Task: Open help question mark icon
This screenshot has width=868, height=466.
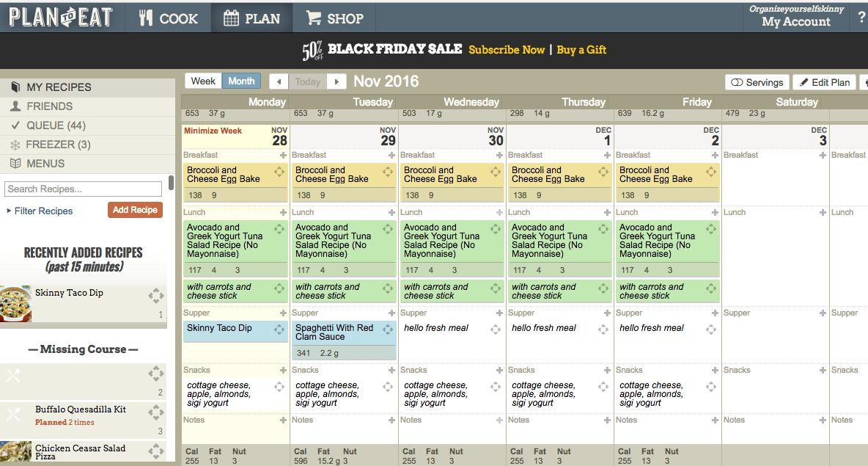Action: coord(861,17)
